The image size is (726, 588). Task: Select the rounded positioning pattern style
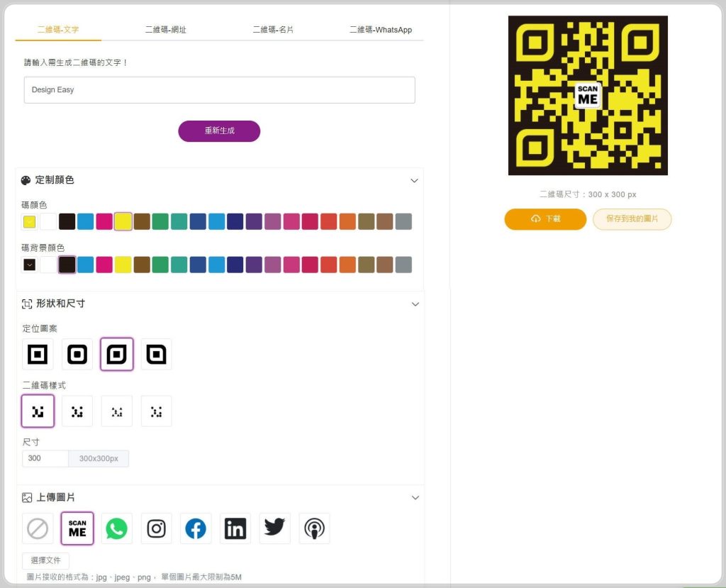click(77, 354)
